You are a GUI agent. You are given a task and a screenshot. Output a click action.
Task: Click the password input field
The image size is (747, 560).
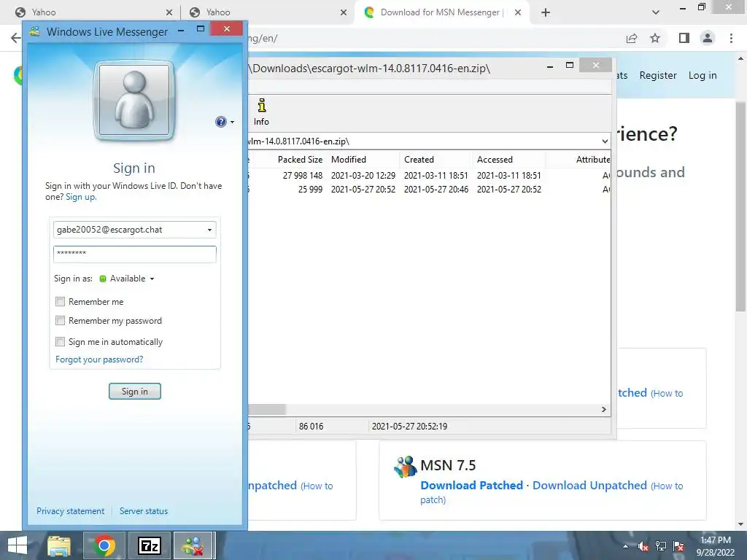click(x=135, y=254)
